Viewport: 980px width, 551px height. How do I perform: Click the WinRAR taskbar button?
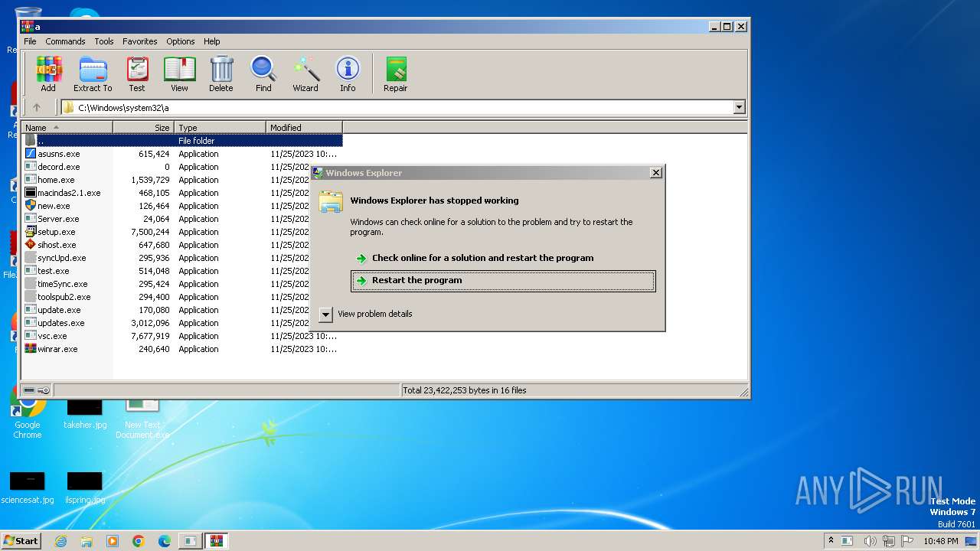(x=216, y=541)
